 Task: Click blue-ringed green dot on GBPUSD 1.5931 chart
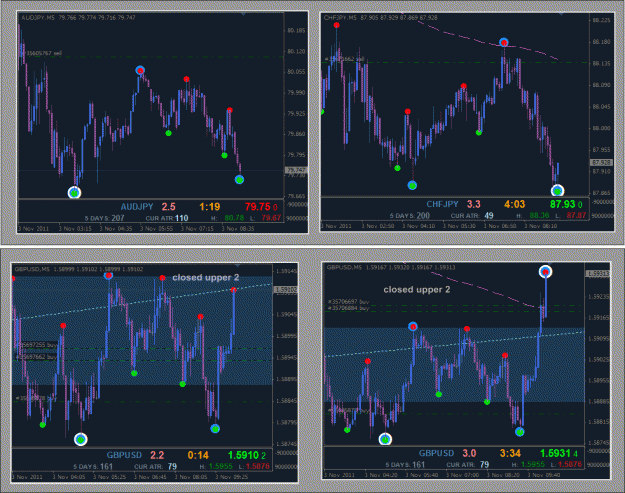coord(519,432)
